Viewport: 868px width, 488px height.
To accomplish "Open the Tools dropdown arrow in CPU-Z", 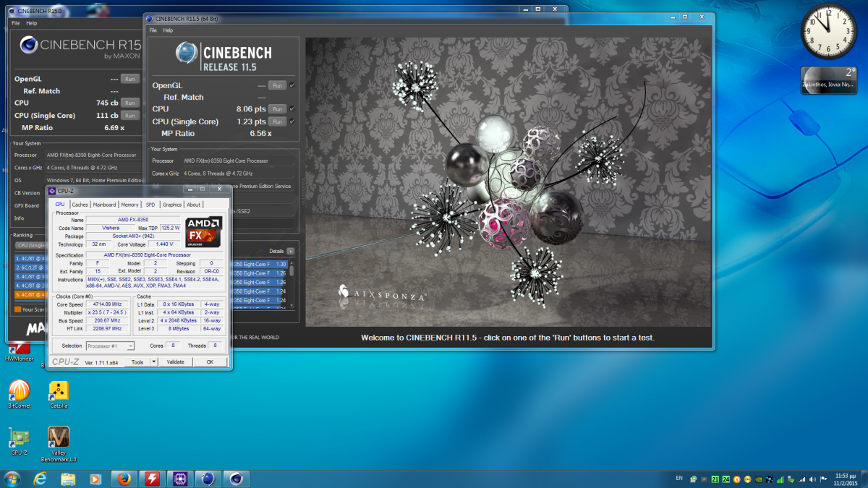I will pos(154,361).
